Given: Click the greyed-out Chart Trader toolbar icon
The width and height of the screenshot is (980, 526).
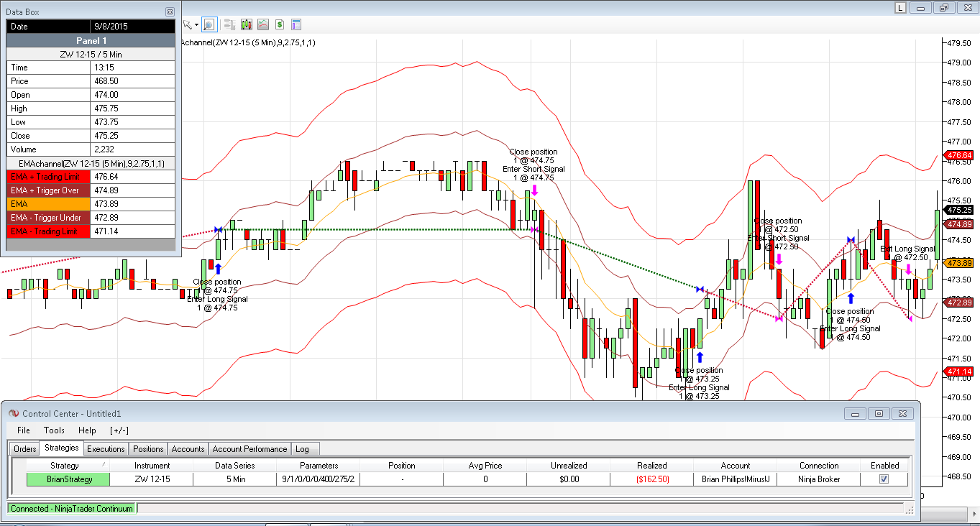Looking at the screenshot, I should point(230,24).
